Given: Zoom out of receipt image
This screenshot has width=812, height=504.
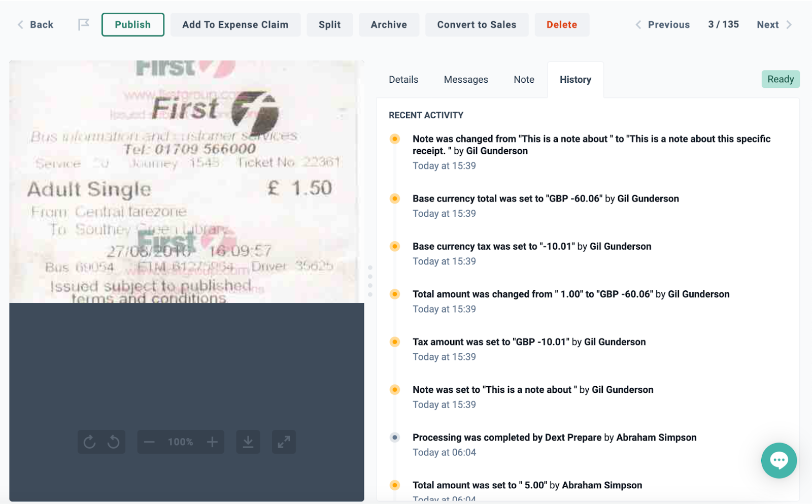Looking at the screenshot, I should point(149,442).
